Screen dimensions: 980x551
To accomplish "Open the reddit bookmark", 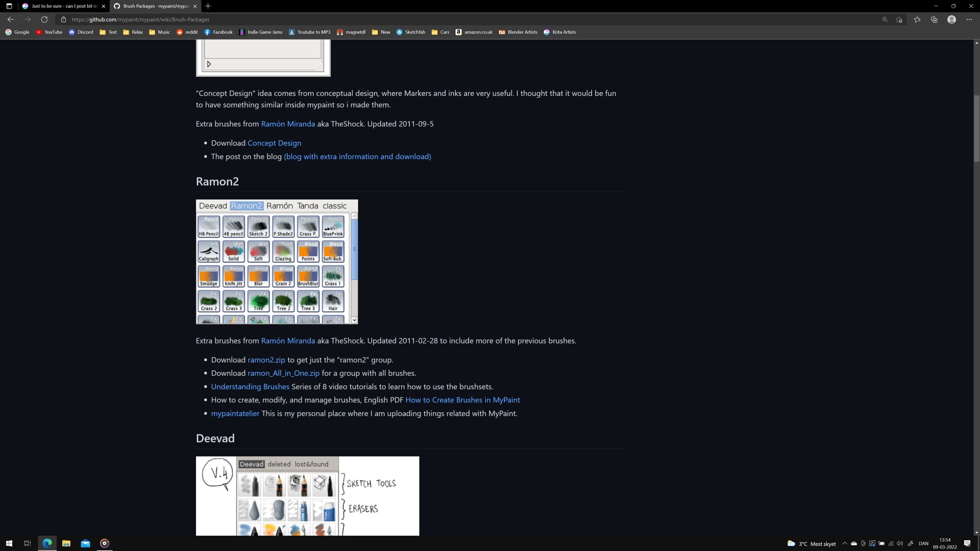I will 187,32.
